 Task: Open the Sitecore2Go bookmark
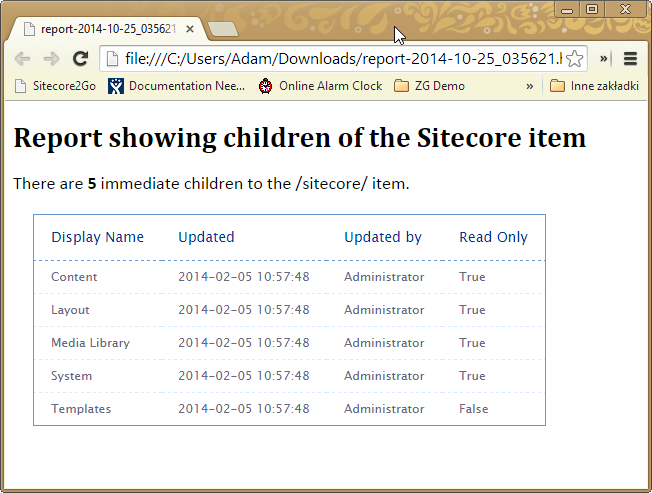(55, 86)
